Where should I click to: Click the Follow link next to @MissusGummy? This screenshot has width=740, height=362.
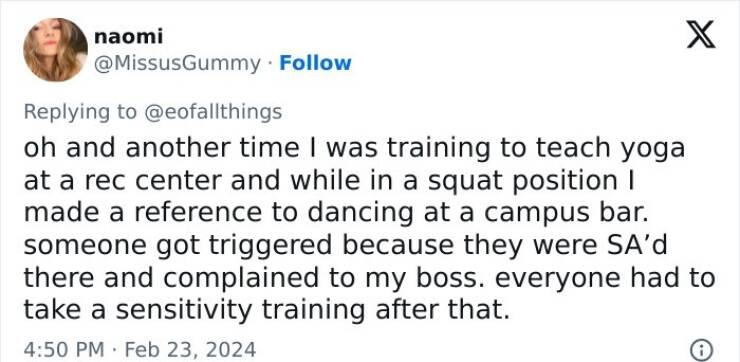(x=315, y=63)
